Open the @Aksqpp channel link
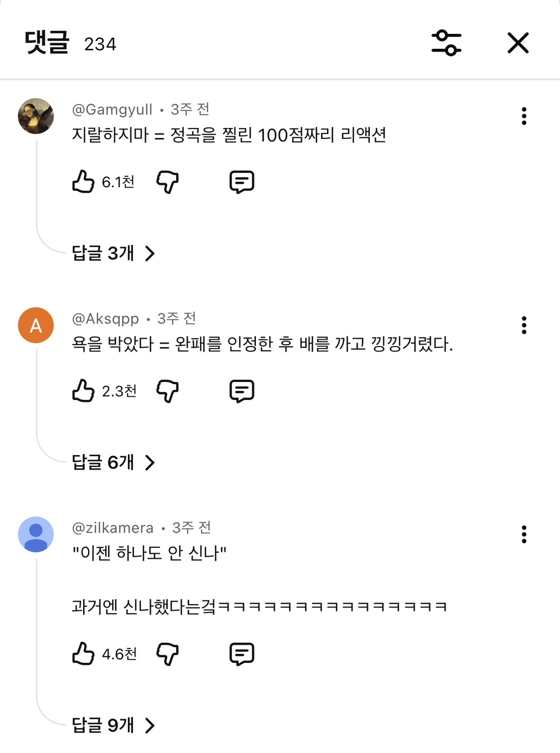 (106, 318)
